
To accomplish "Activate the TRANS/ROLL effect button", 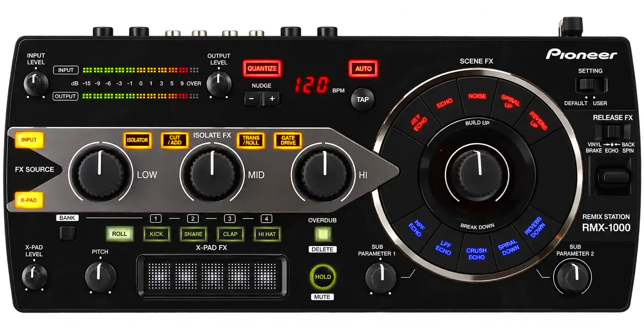I will (x=251, y=140).
